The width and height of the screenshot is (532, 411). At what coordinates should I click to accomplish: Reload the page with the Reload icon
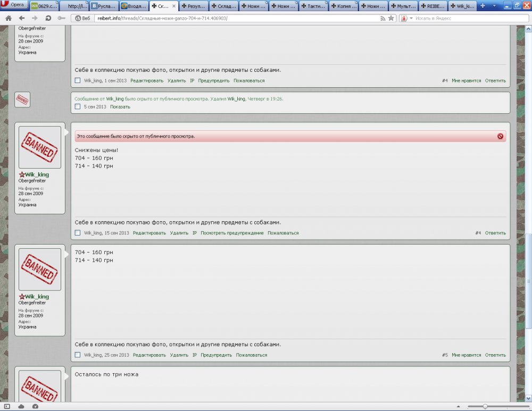point(48,18)
